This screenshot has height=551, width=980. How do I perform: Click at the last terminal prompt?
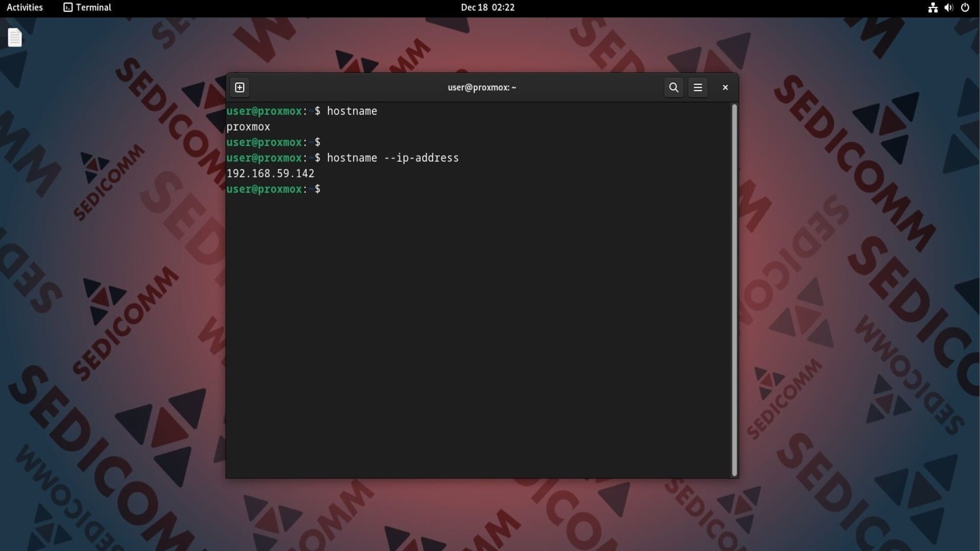click(x=327, y=189)
